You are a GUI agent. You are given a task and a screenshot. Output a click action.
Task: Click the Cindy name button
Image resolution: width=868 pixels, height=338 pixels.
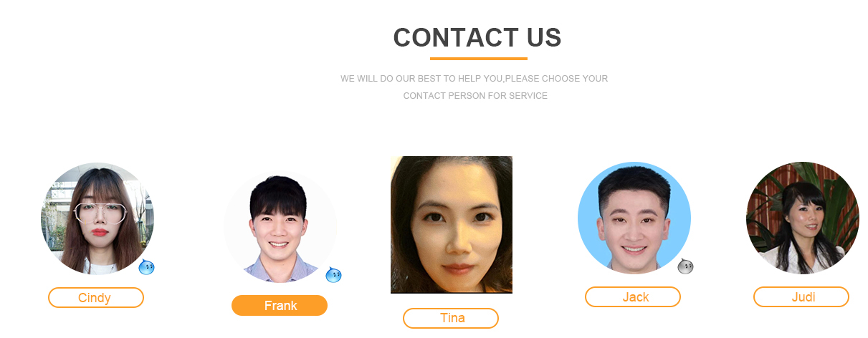tap(96, 297)
